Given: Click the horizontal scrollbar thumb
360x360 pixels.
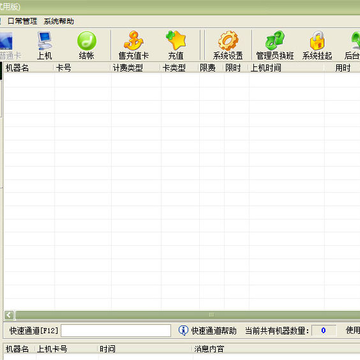Looking at the screenshot, I should [188, 315].
